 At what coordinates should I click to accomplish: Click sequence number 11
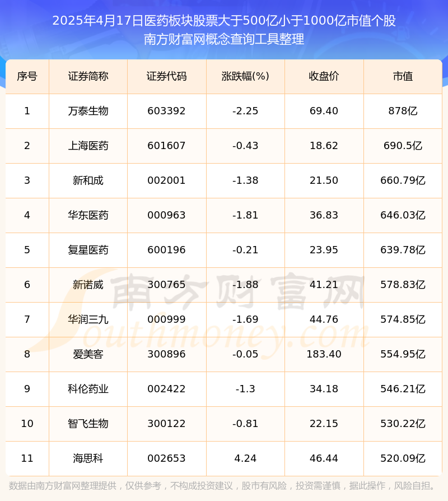click(x=27, y=458)
